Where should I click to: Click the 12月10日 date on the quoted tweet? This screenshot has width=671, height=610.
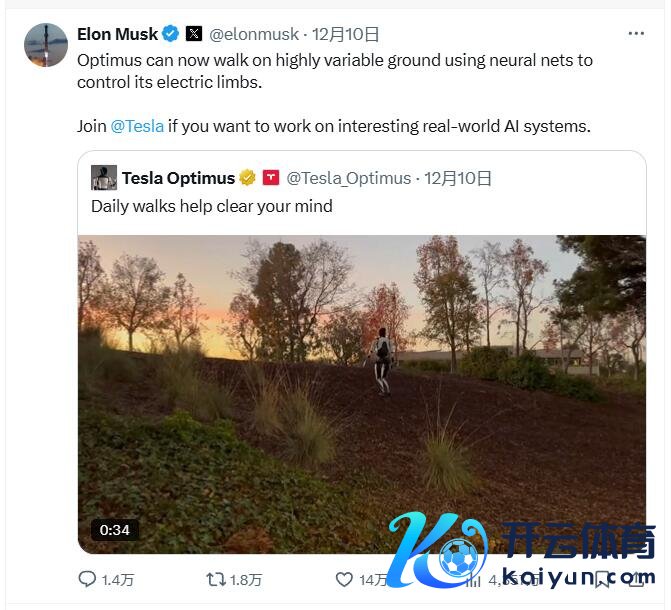click(458, 178)
